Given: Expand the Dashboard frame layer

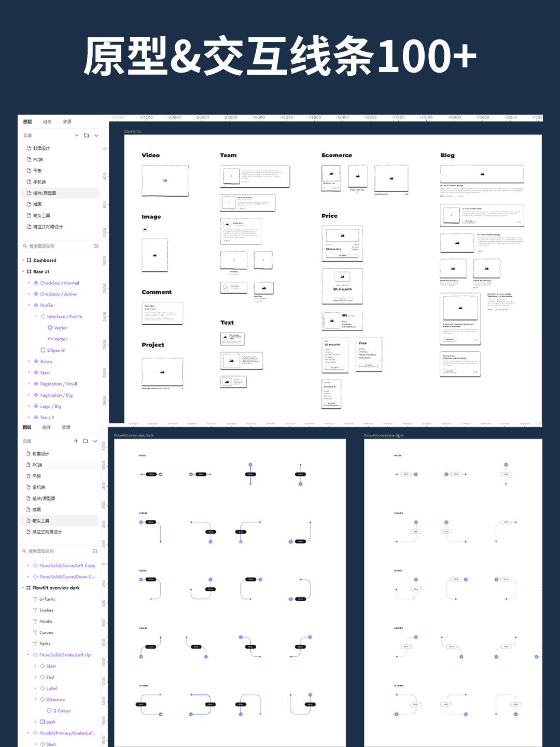Looking at the screenshot, I should pyautogui.click(x=23, y=260).
